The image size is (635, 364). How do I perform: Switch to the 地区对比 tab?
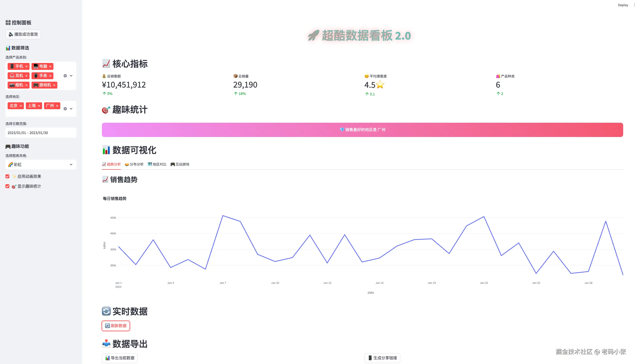pos(157,164)
